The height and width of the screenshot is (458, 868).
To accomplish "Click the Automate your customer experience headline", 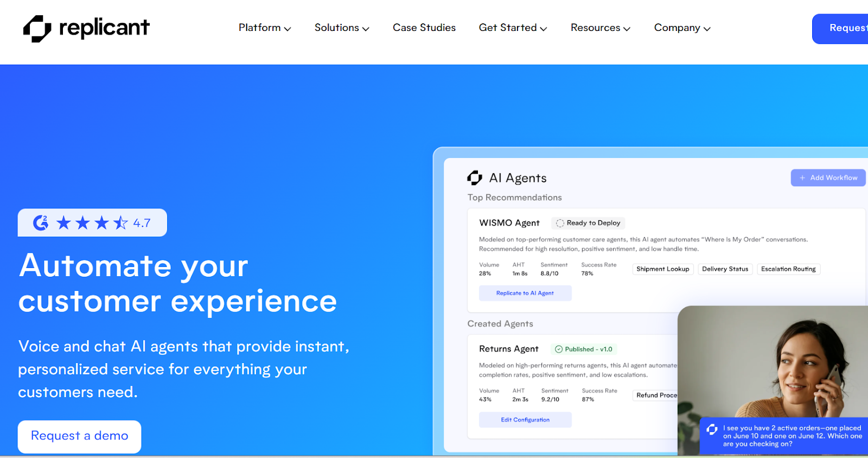I will point(177,283).
